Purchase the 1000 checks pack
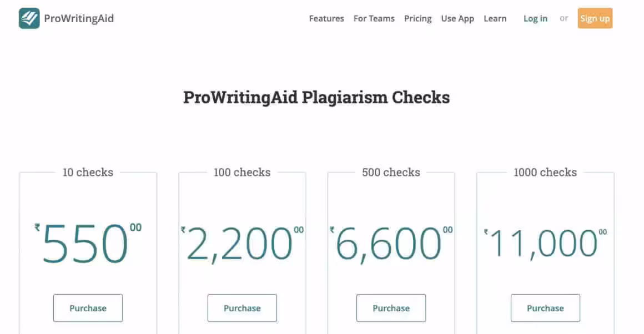This screenshot has height=334, width=644. click(x=545, y=308)
